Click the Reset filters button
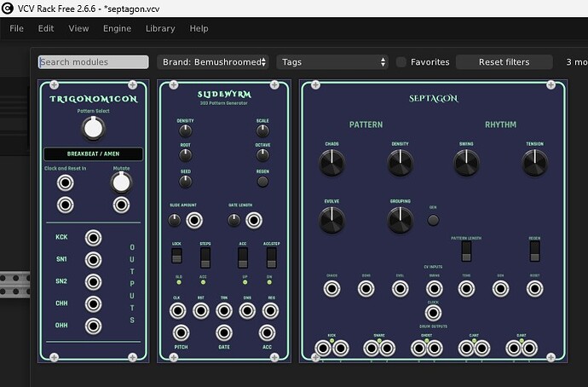This screenshot has width=588, height=387. [504, 62]
